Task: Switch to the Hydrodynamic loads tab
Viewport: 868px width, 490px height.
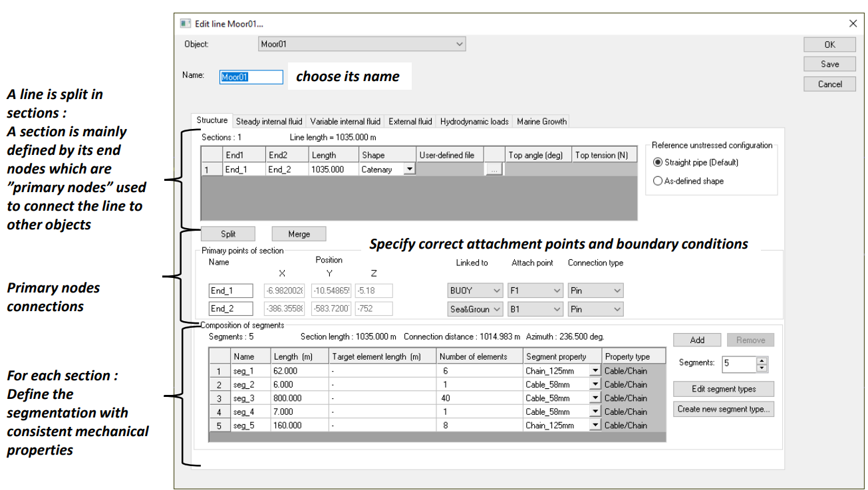Action: click(x=474, y=122)
